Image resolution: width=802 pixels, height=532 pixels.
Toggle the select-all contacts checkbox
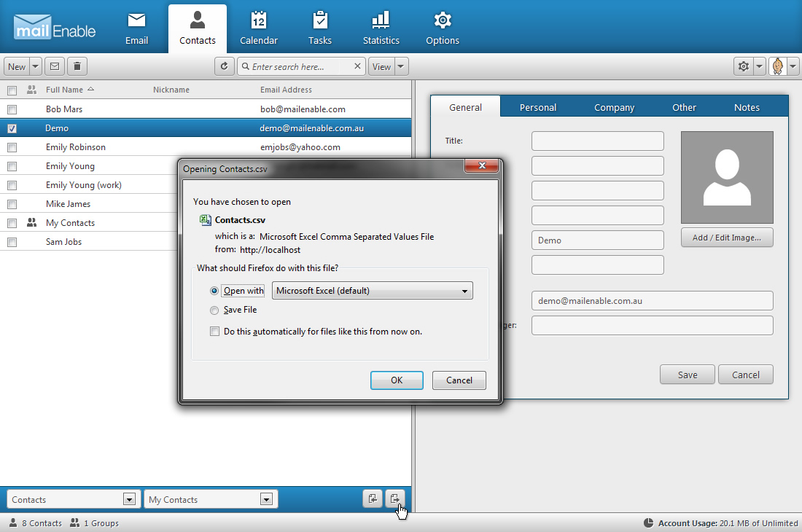(12, 90)
